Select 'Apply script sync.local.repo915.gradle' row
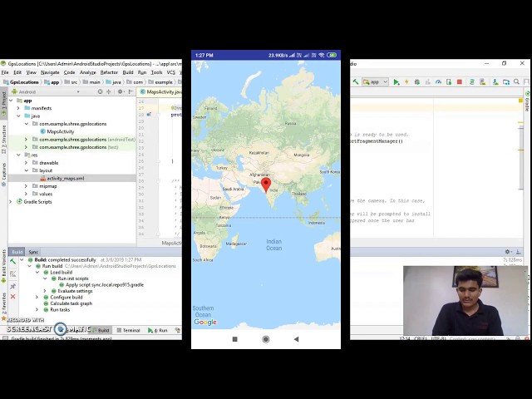Screen dimensions: 532x399 [101, 284]
